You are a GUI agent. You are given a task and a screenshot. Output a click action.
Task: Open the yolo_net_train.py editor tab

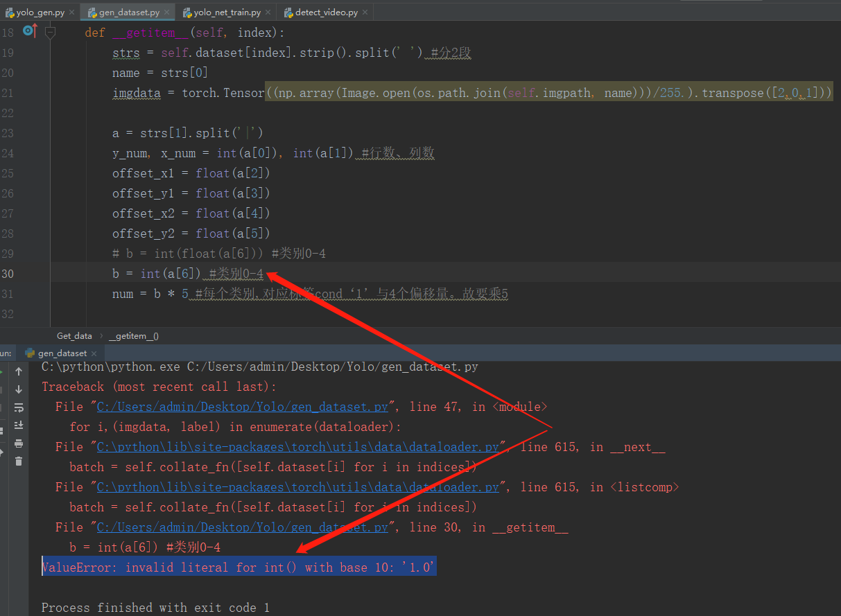(x=222, y=12)
